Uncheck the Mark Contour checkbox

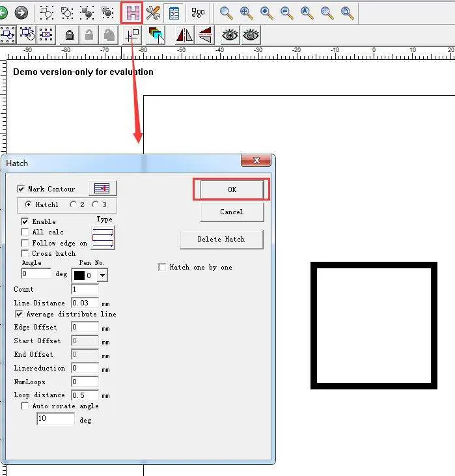click(21, 189)
